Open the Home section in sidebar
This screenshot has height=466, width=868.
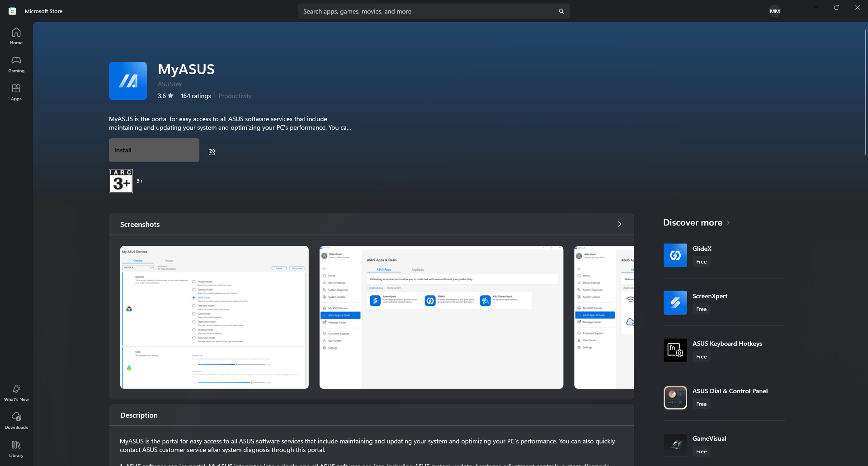click(16, 36)
